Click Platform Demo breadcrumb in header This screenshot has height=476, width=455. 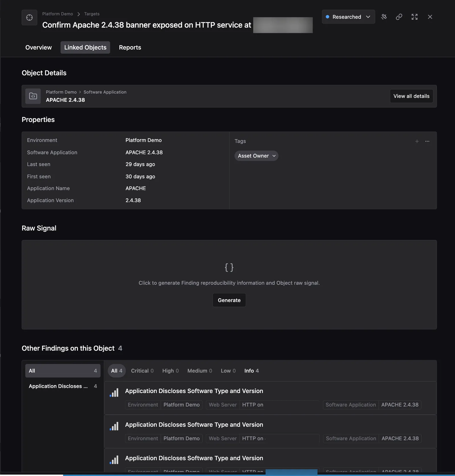click(57, 14)
